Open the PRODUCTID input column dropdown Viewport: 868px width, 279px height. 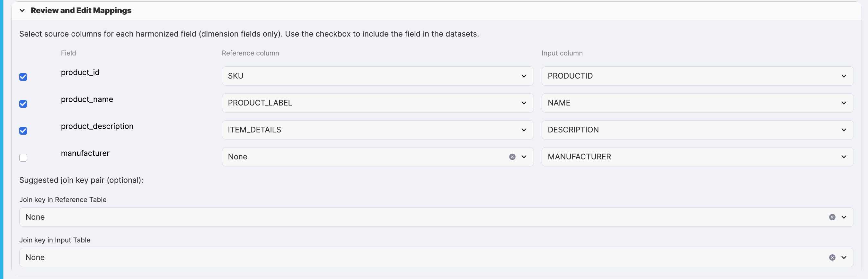click(x=697, y=76)
